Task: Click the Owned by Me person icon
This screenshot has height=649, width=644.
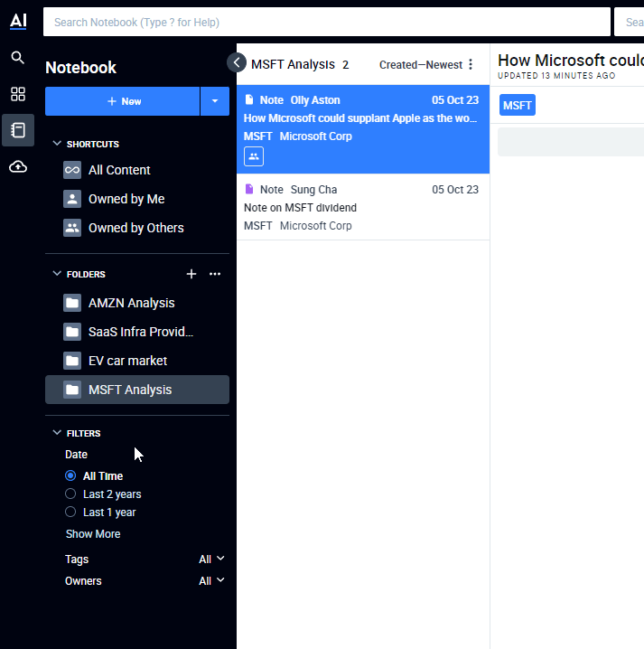Action: (x=72, y=199)
